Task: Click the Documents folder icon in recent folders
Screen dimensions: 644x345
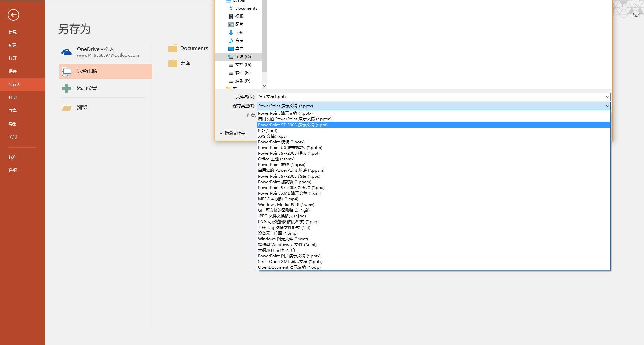Action: point(173,49)
